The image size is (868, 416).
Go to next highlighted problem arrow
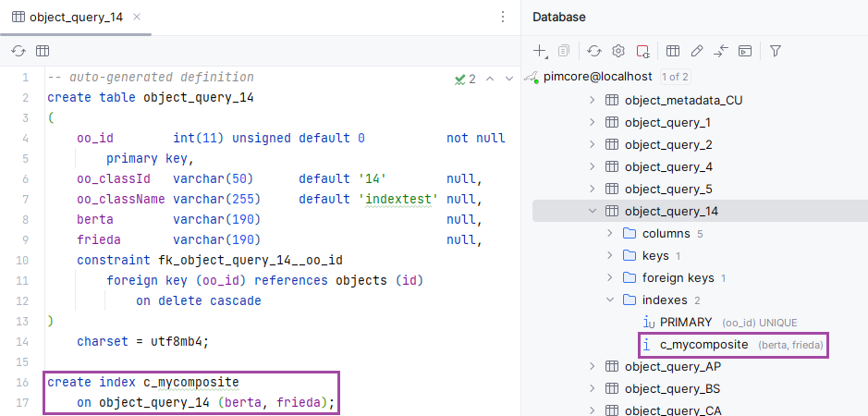pos(509,79)
